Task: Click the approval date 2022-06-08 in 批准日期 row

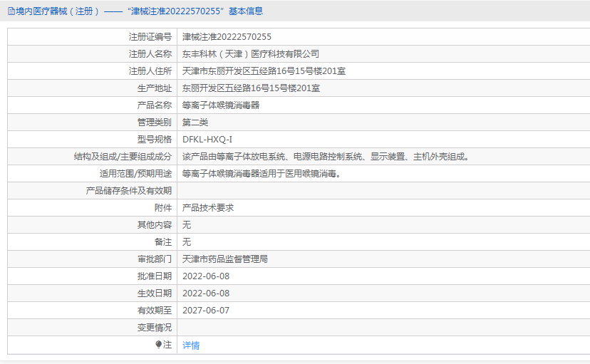Action: (206, 276)
